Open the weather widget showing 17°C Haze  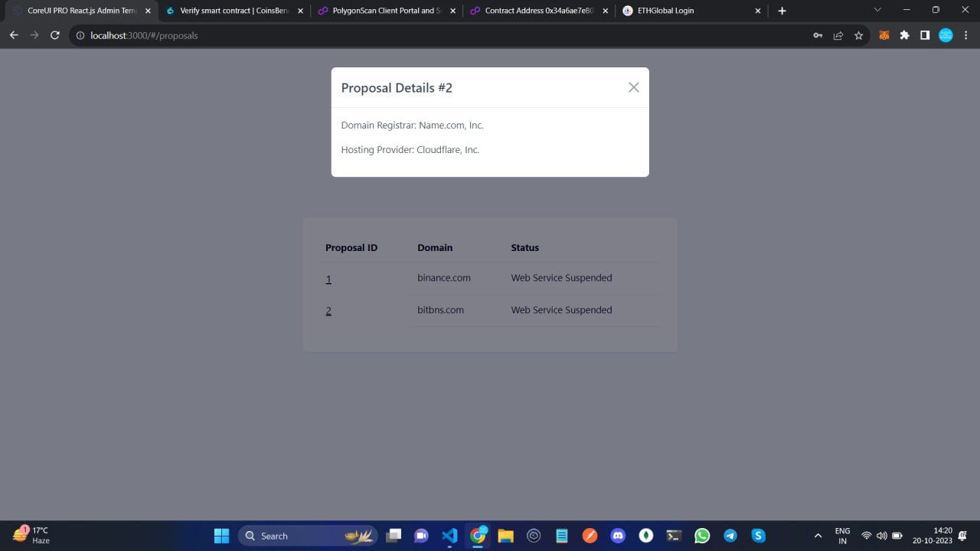pos(32,535)
